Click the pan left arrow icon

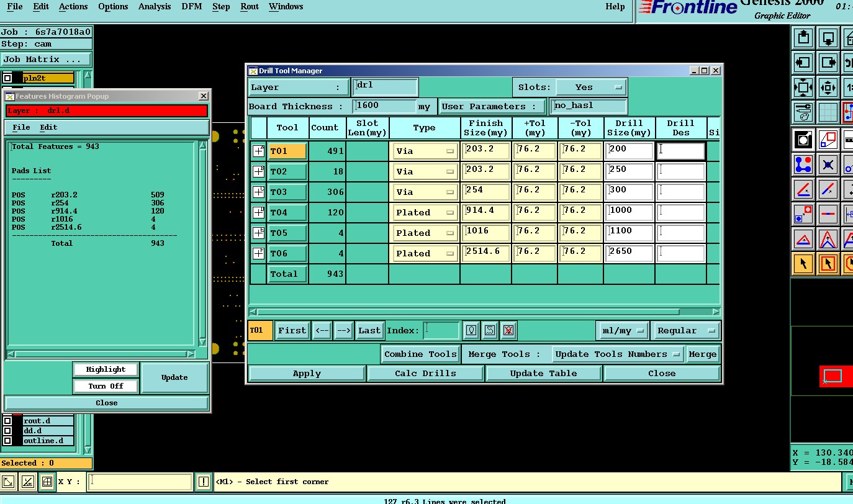click(x=803, y=63)
